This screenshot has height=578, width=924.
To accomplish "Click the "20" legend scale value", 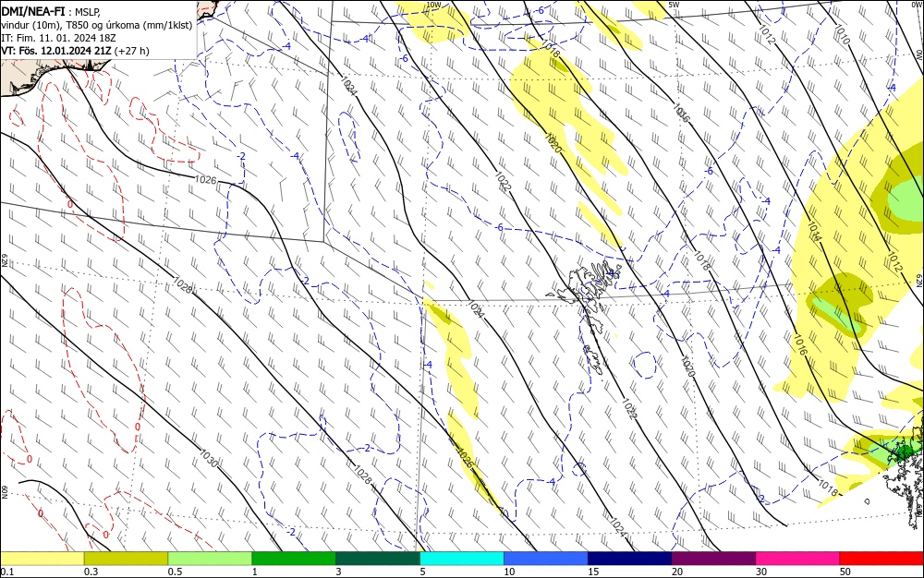I will tap(677, 572).
